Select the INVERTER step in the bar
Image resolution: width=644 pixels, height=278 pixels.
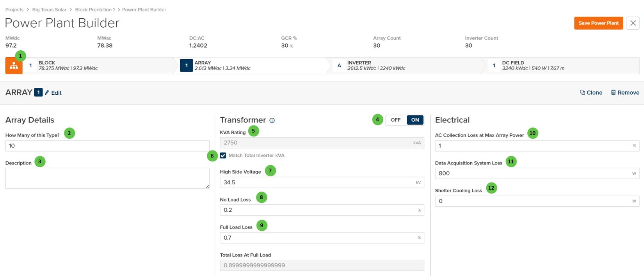tap(406, 66)
